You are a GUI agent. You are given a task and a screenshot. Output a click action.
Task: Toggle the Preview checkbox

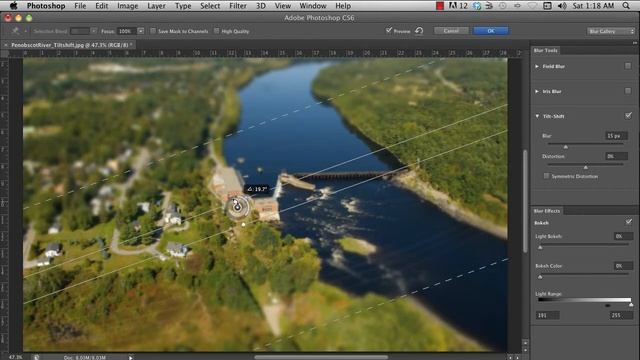pos(389,30)
